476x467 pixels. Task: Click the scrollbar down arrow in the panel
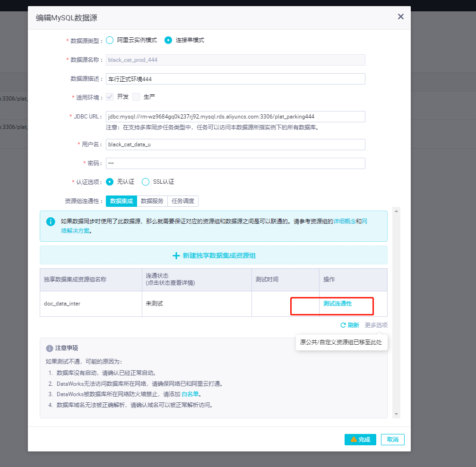click(396, 414)
